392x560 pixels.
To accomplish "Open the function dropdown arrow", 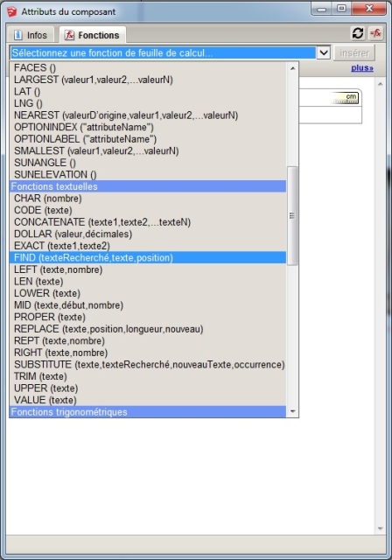I will pos(324,52).
